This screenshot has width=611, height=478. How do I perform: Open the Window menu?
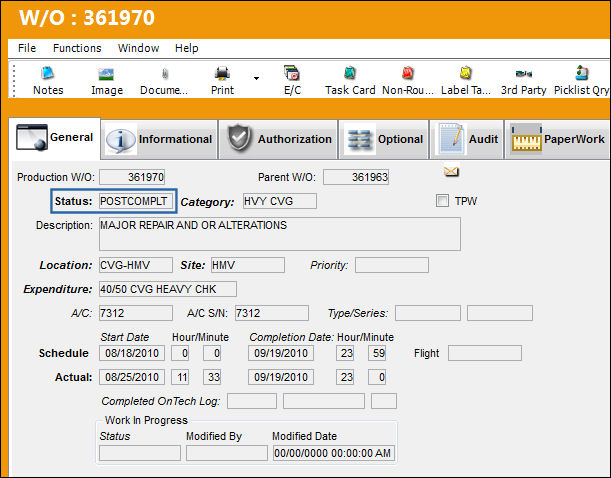(x=138, y=48)
